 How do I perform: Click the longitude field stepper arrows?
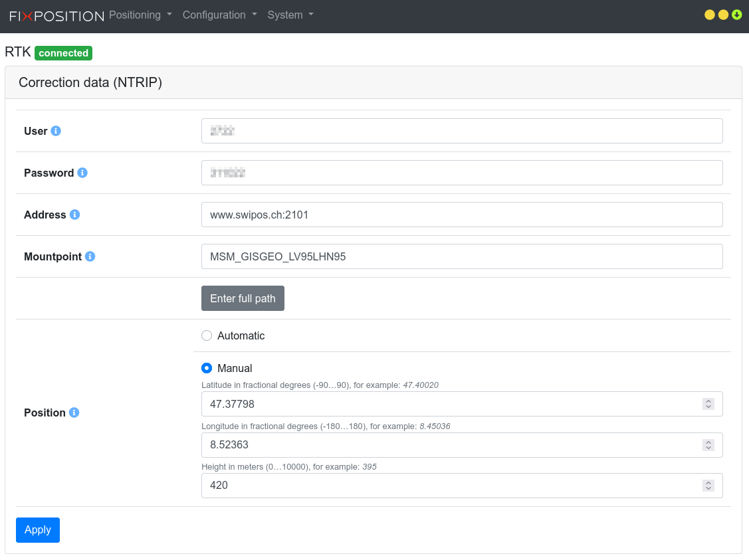point(708,445)
